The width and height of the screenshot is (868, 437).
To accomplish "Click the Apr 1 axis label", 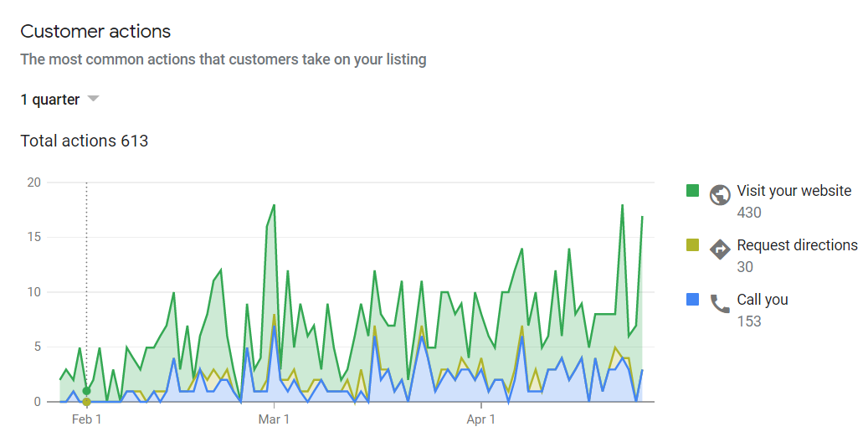I will point(480,419).
